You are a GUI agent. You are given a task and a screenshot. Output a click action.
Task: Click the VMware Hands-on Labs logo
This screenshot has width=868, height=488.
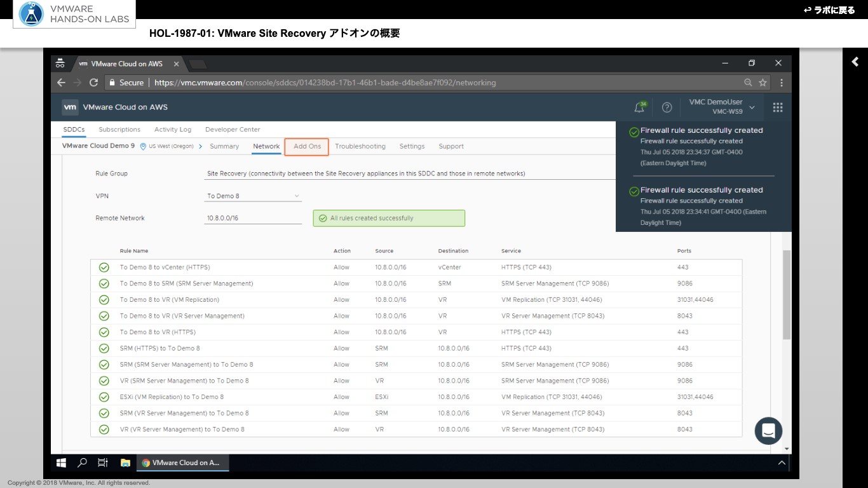(74, 15)
